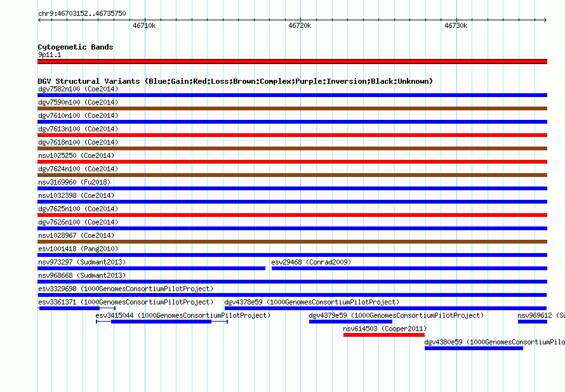Viewport: 565px width, 392px height.
Task: Select the blue bar under esv3415044
Action: (161, 322)
